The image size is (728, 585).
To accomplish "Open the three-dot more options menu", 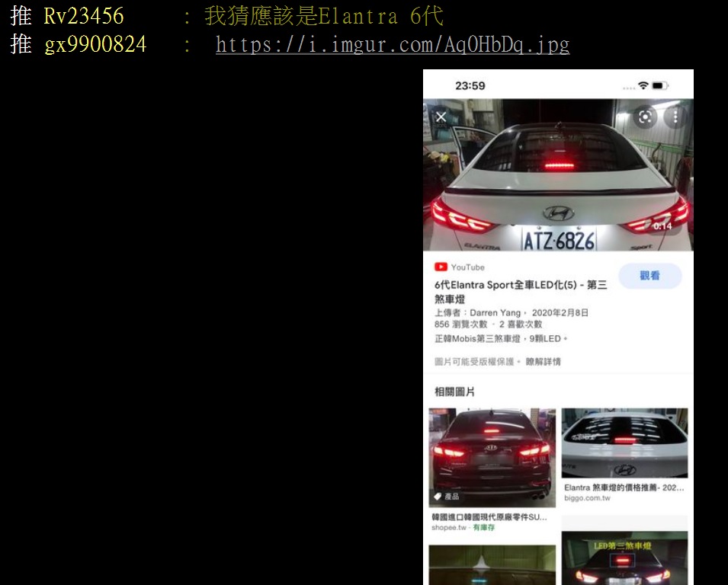I will coord(675,117).
